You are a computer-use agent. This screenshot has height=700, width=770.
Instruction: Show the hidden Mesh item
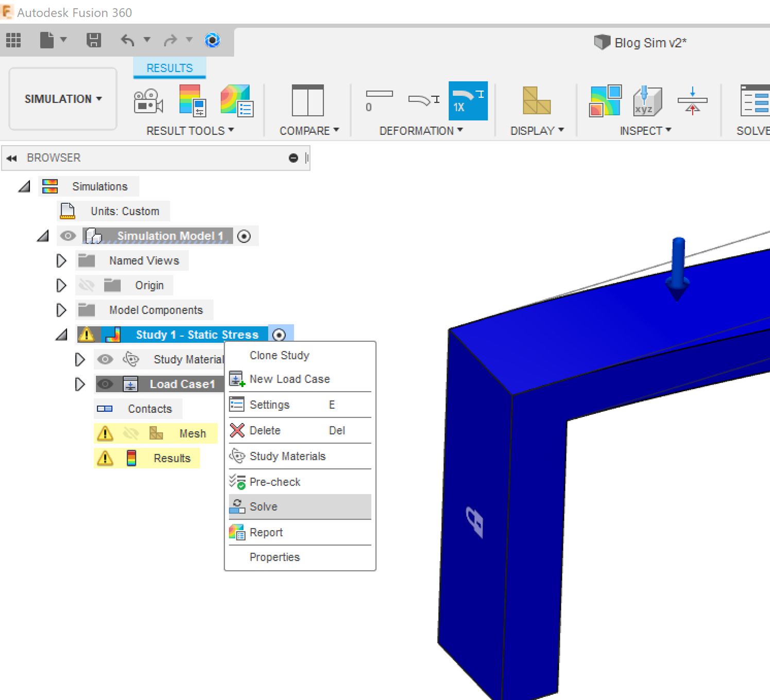pyautogui.click(x=132, y=433)
